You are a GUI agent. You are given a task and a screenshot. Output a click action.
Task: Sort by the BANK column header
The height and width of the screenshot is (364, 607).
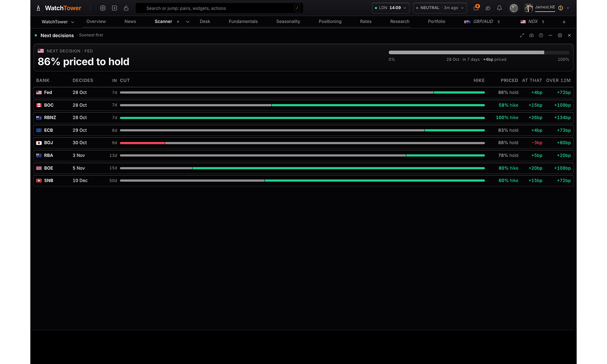(43, 80)
